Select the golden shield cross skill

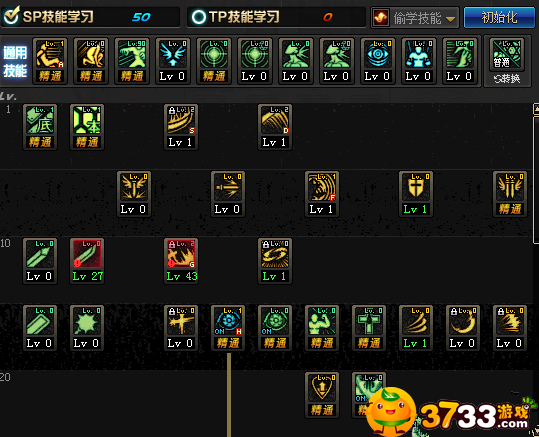click(416, 194)
